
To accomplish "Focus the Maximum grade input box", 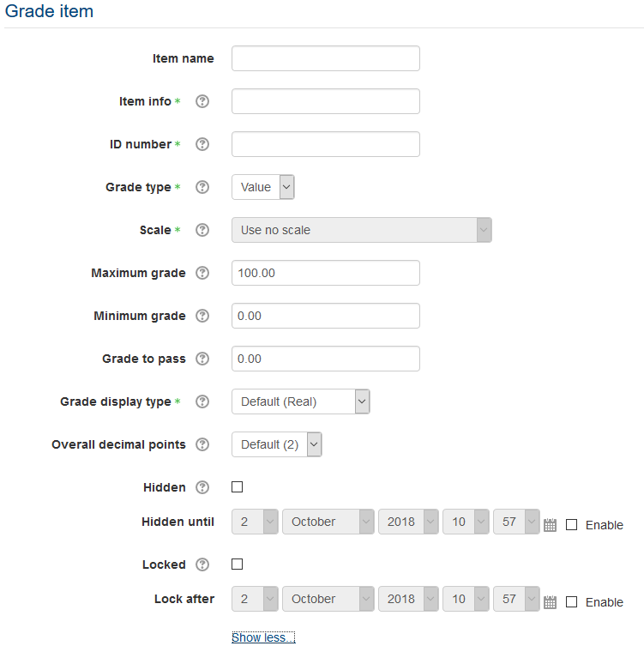I will click(325, 273).
